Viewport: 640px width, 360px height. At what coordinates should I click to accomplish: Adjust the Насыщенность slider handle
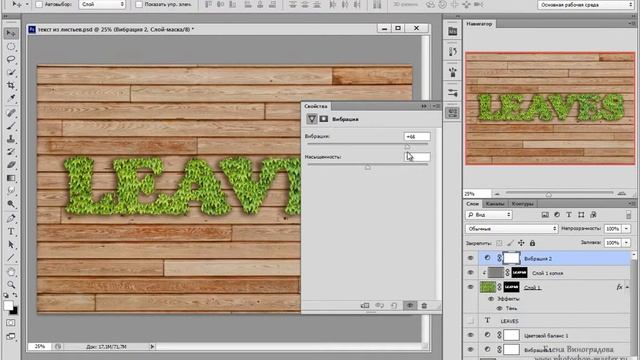click(x=368, y=167)
